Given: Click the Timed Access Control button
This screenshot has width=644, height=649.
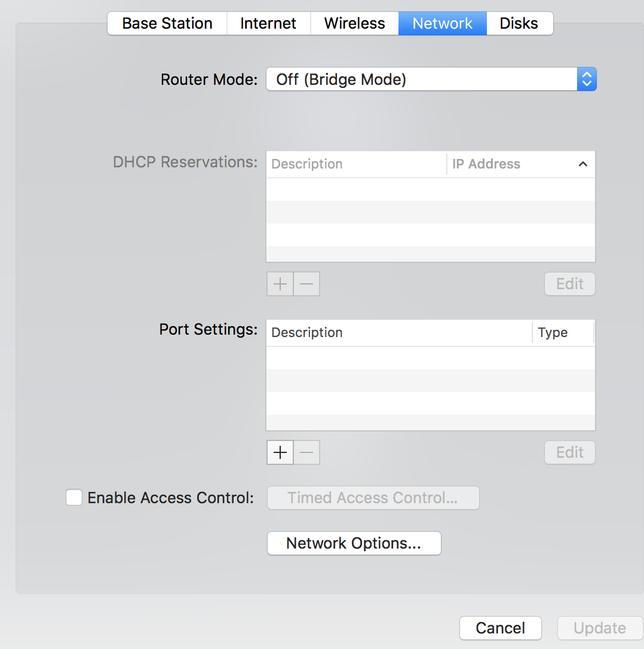Looking at the screenshot, I should click(x=373, y=498).
